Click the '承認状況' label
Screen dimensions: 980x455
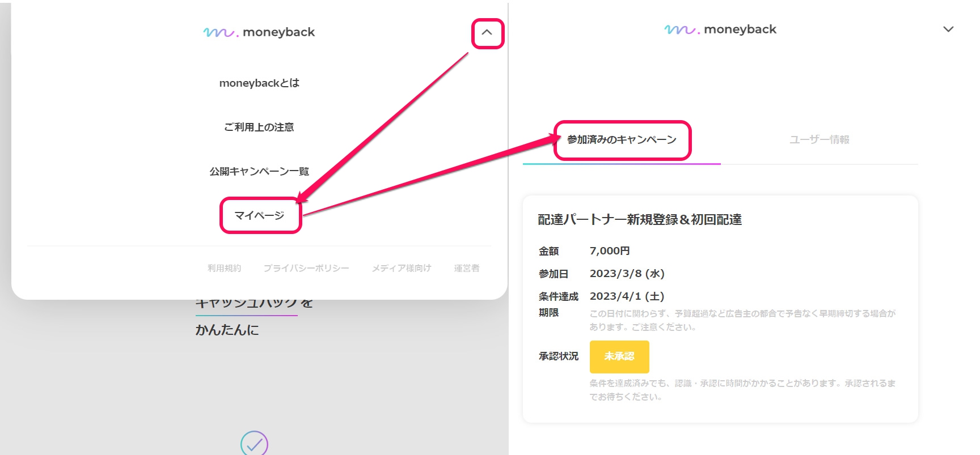point(559,356)
